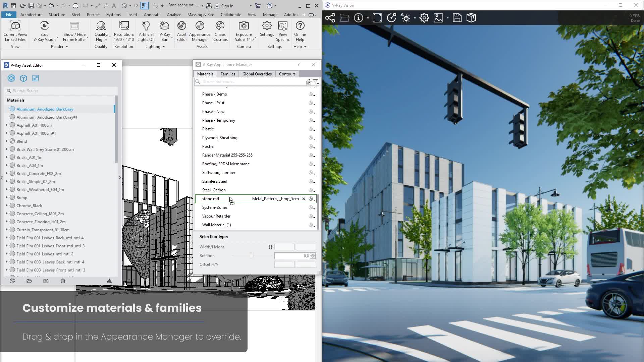The image size is (644, 362).
Task: Open the gear settings in V-Ray Vision
Action: pos(424,18)
